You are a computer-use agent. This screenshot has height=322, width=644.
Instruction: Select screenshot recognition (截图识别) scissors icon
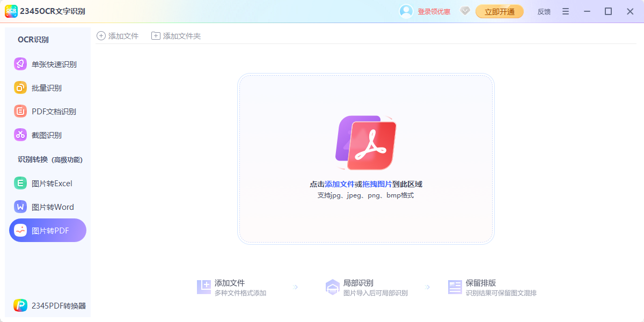(20, 135)
